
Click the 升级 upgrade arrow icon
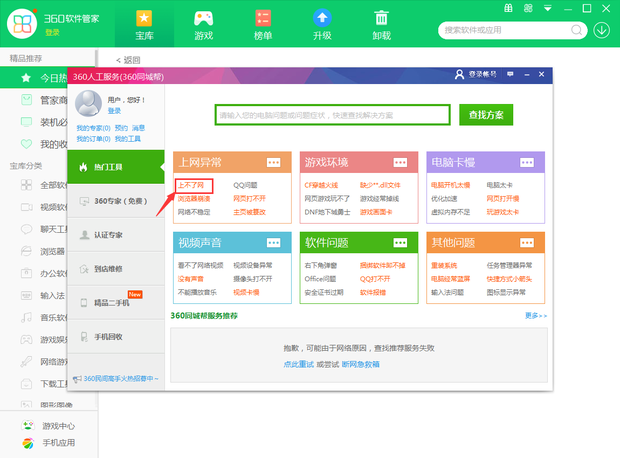coord(322,18)
